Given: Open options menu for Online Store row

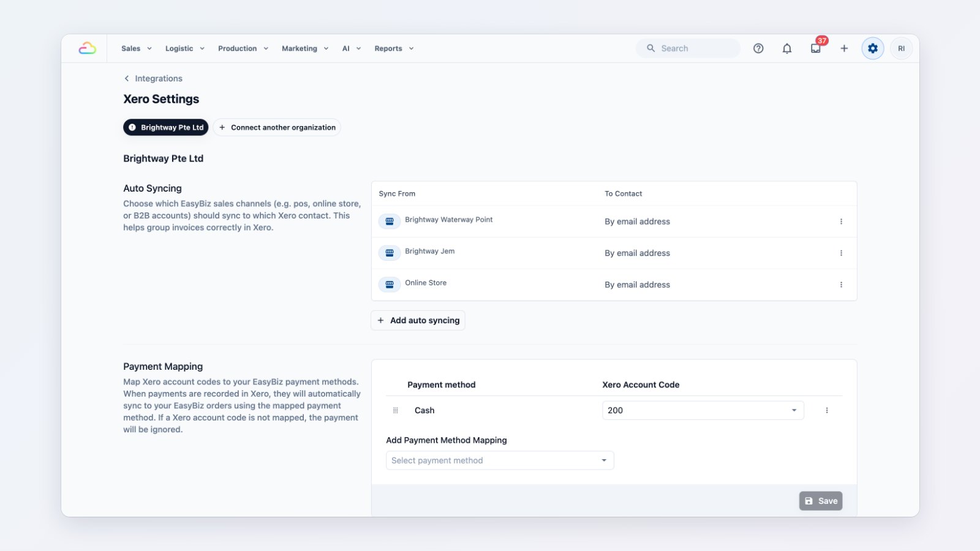Looking at the screenshot, I should [841, 285].
